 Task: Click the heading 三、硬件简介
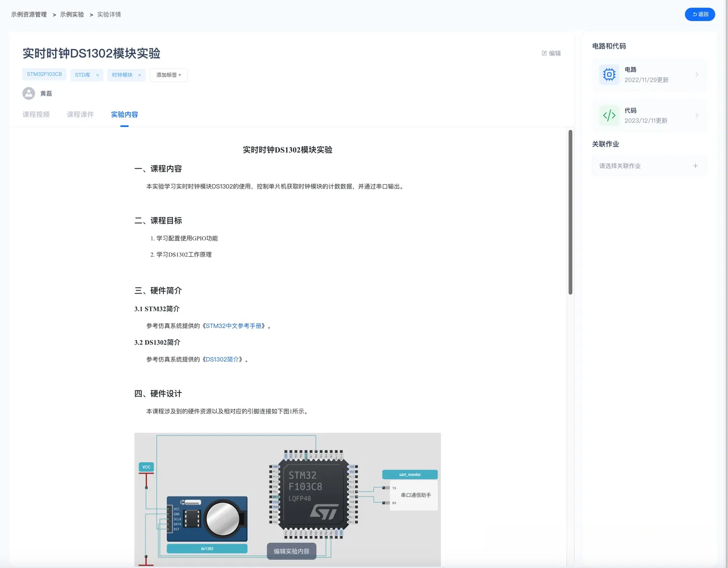158,291
